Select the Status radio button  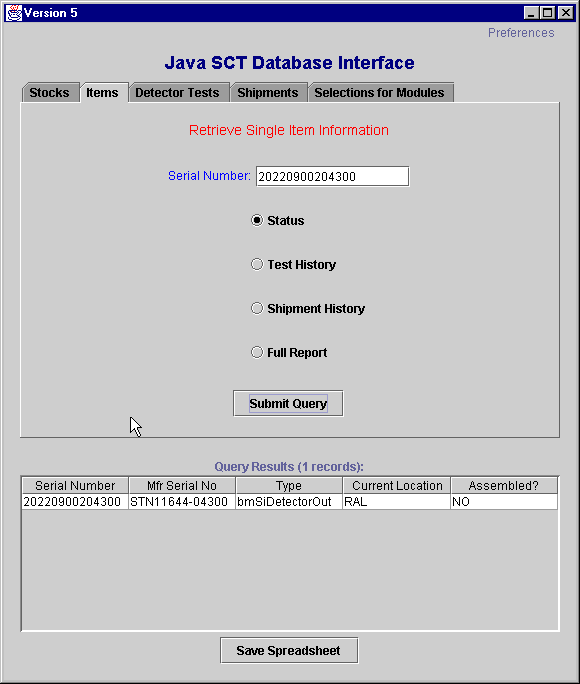[x=257, y=220]
